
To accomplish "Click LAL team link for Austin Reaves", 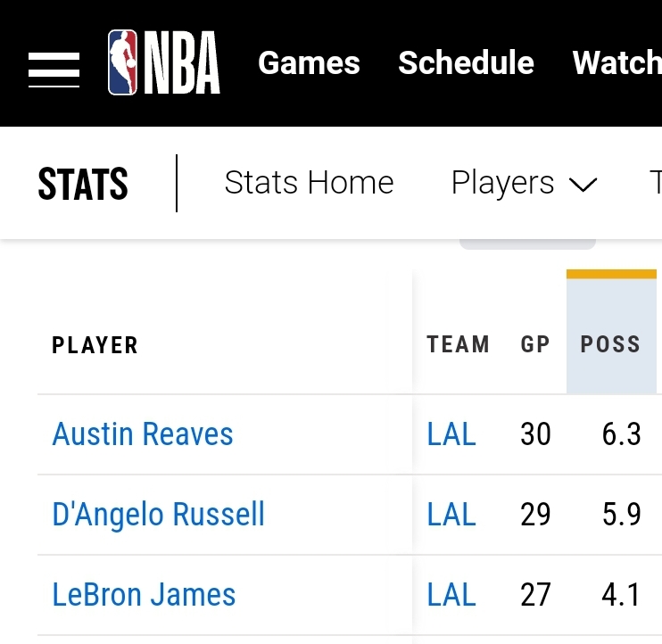I will (451, 434).
